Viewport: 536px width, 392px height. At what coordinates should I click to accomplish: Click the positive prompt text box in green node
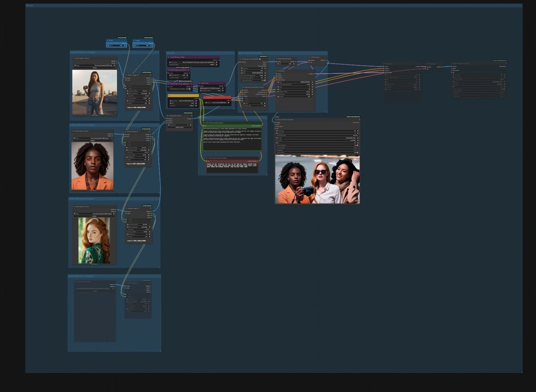coord(232,139)
